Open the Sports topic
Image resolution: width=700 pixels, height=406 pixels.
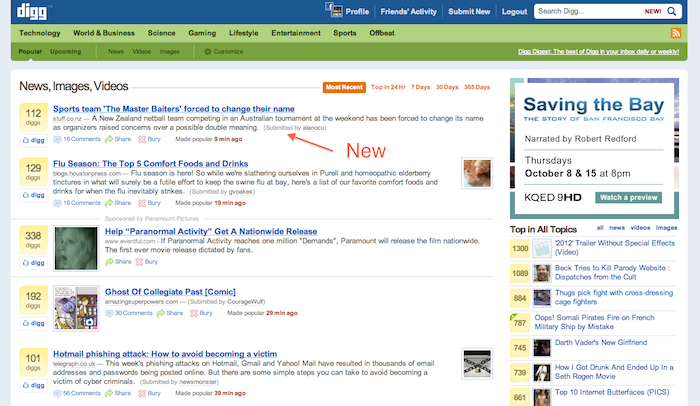tap(345, 33)
